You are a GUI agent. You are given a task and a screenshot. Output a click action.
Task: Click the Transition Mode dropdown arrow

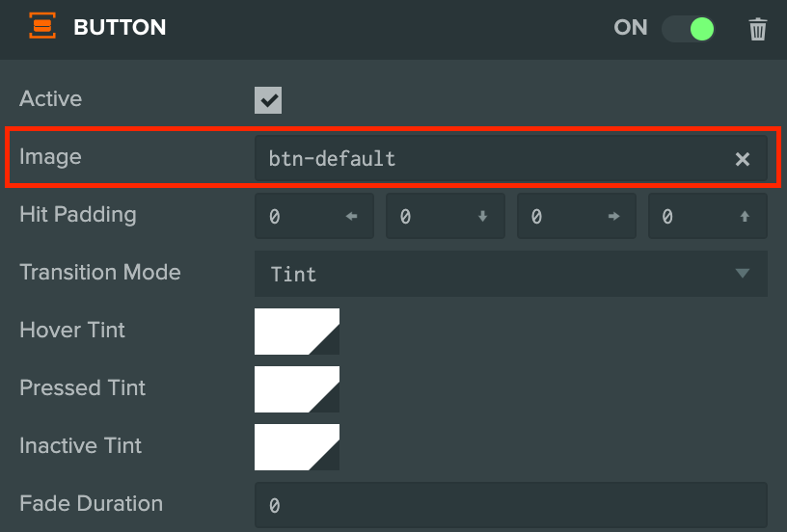[x=743, y=274]
